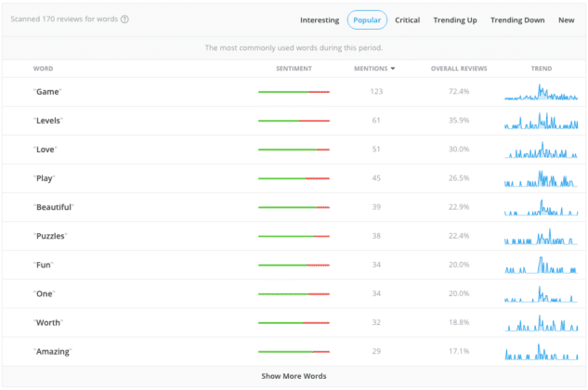Image resolution: width=588 pixels, height=390 pixels.
Task: Open the word "Amazing" row
Action: [x=294, y=352]
